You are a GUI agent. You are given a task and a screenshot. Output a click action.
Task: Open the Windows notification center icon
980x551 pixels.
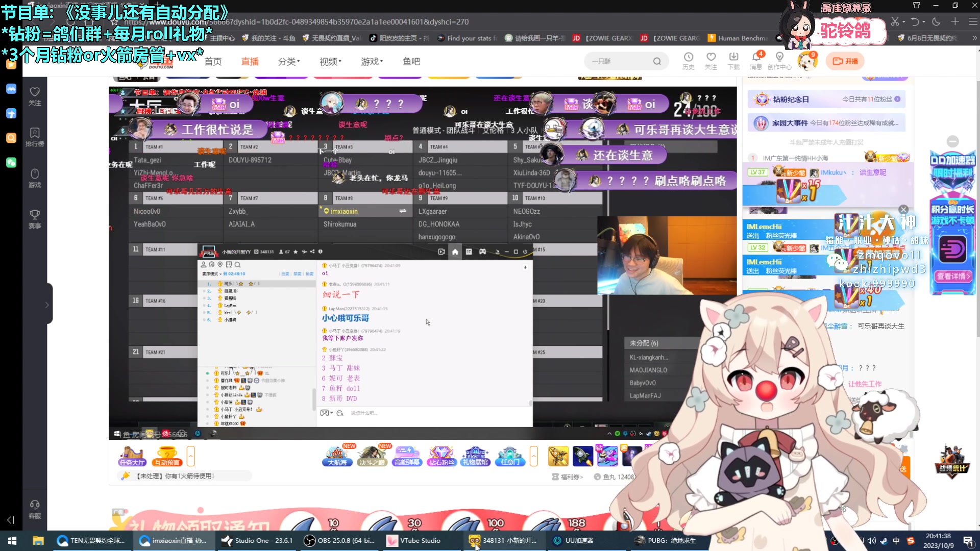tap(968, 541)
